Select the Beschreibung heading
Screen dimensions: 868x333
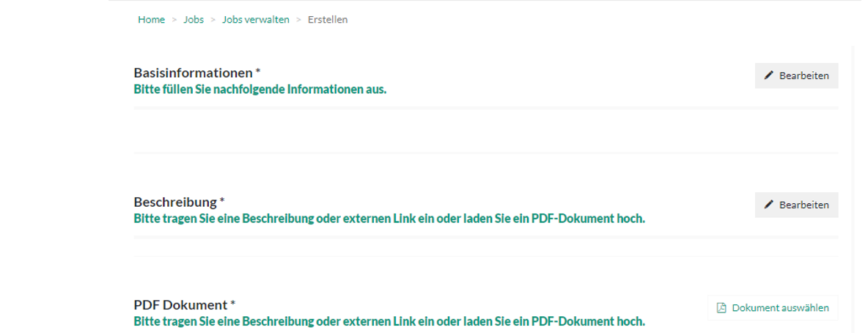[x=180, y=201]
